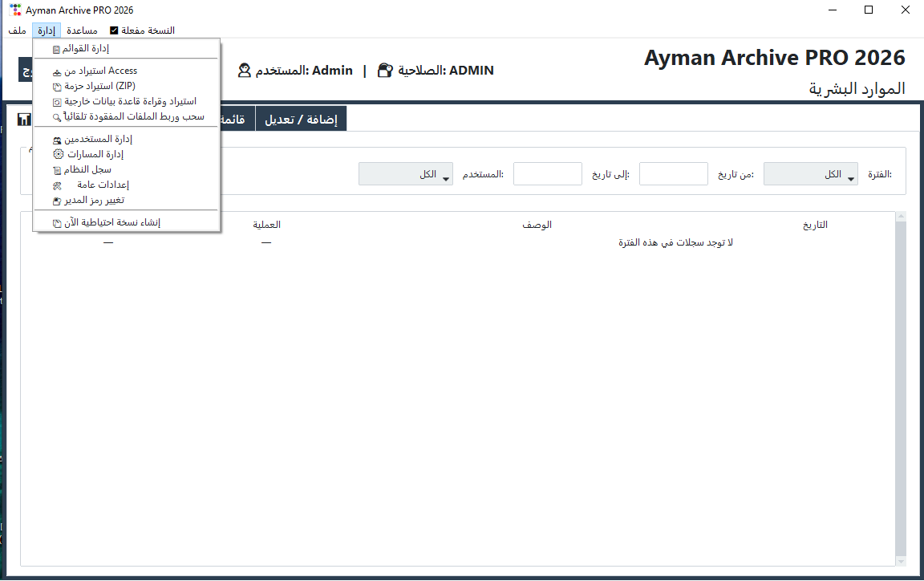Screen dimensions: 924x581
Task: Switch to the إضافة / تعديل tab
Action: [x=301, y=119]
